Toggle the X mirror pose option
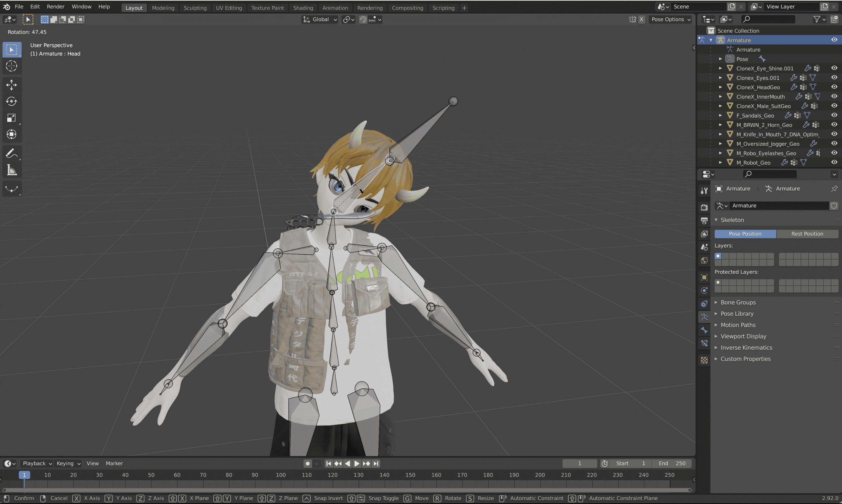Image resolution: width=842 pixels, height=504 pixels. 641,19
